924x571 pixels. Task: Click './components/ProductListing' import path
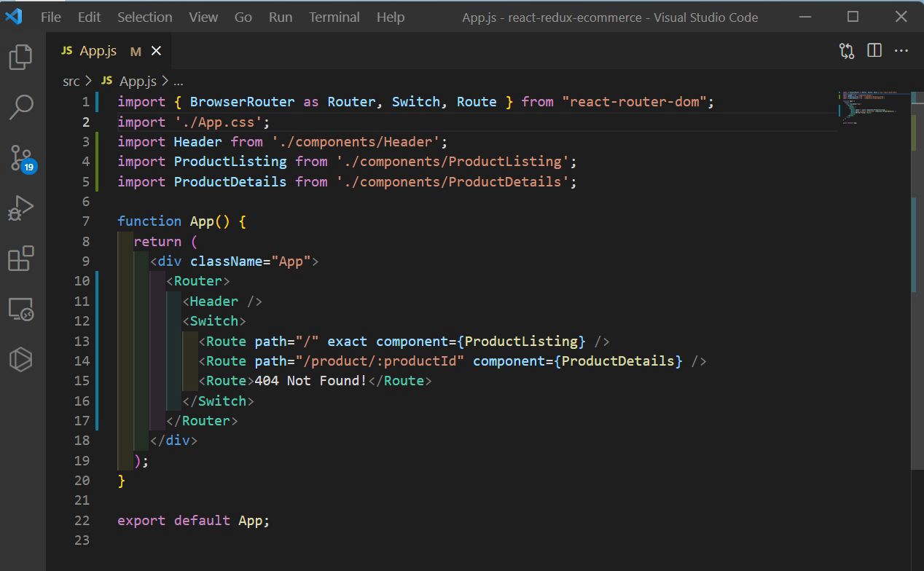click(x=452, y=161)
